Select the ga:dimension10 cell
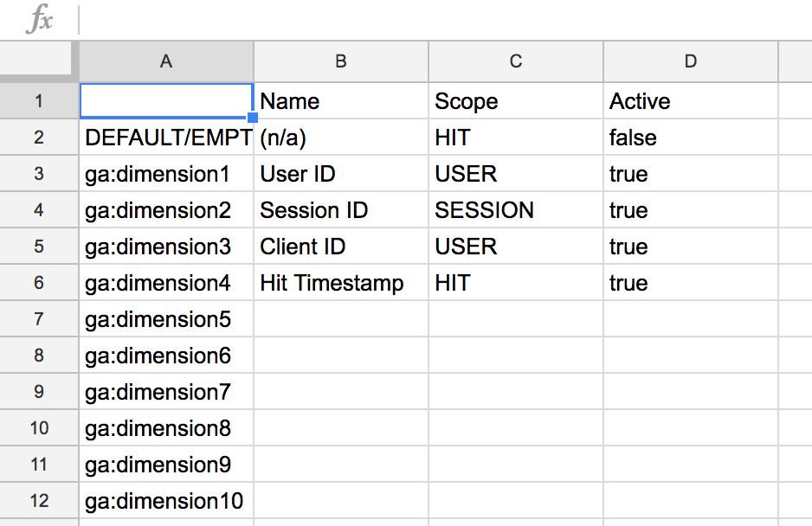Screen dimensions: 812x526 coord(166,501)
